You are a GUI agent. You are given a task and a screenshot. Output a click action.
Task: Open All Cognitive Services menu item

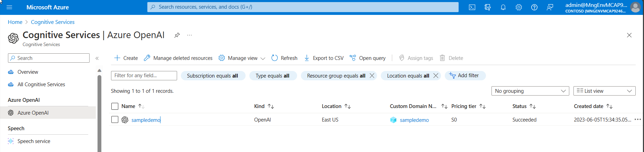[41, 84]
